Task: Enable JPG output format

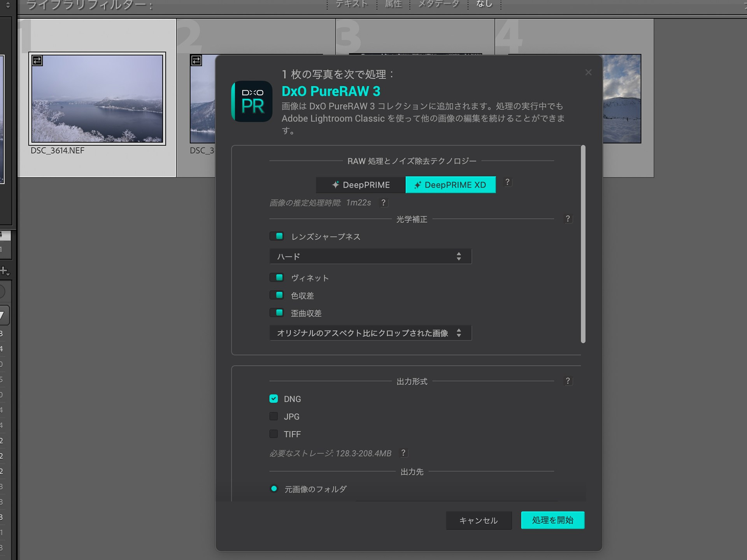Action: click(x=274, y=416)
